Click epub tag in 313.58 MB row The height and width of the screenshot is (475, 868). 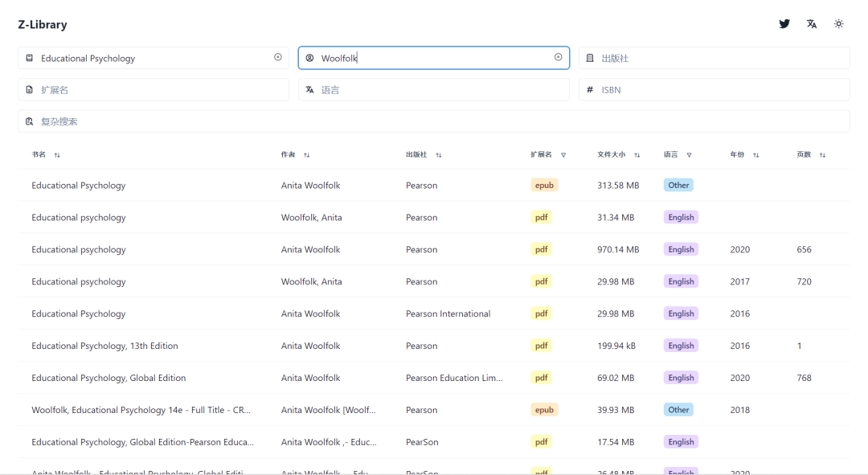tap(543, 185)
